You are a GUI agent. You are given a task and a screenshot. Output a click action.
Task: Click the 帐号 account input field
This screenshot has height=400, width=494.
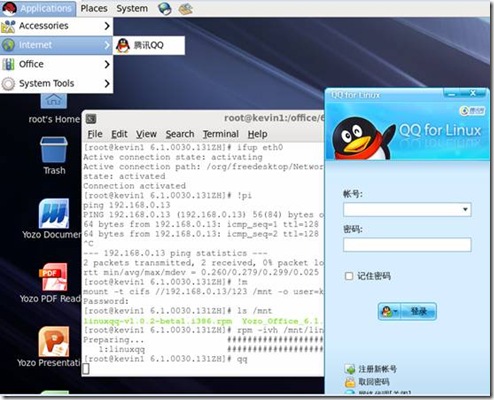point(407,210)
